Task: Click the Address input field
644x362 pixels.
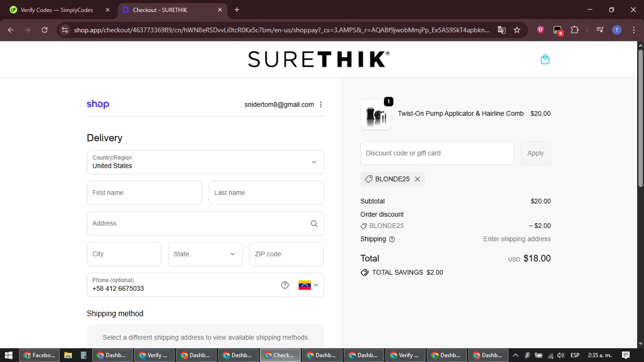Action: 205,224
